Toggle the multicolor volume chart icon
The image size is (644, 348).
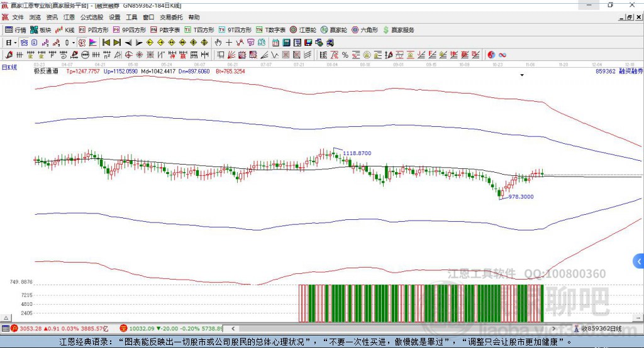click(93, 43)
